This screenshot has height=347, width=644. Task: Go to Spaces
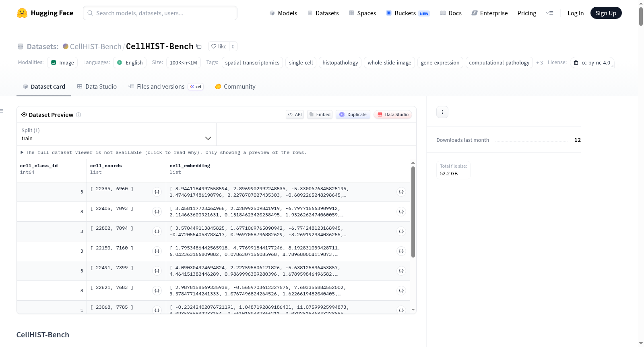click(362, 13)
